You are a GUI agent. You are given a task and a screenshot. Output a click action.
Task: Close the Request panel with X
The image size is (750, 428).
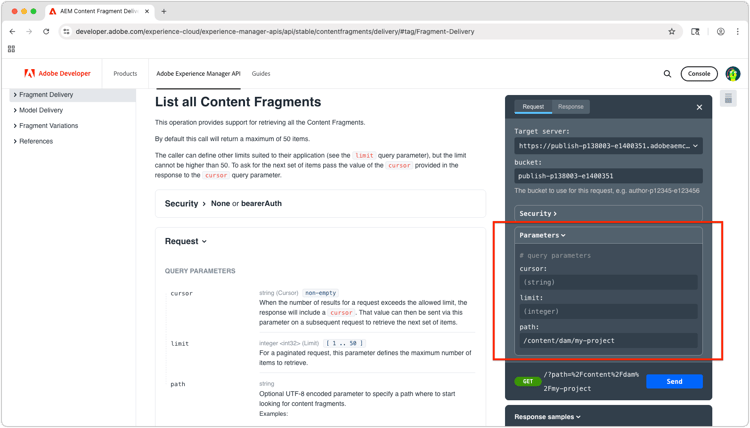[x=699, y=107]
